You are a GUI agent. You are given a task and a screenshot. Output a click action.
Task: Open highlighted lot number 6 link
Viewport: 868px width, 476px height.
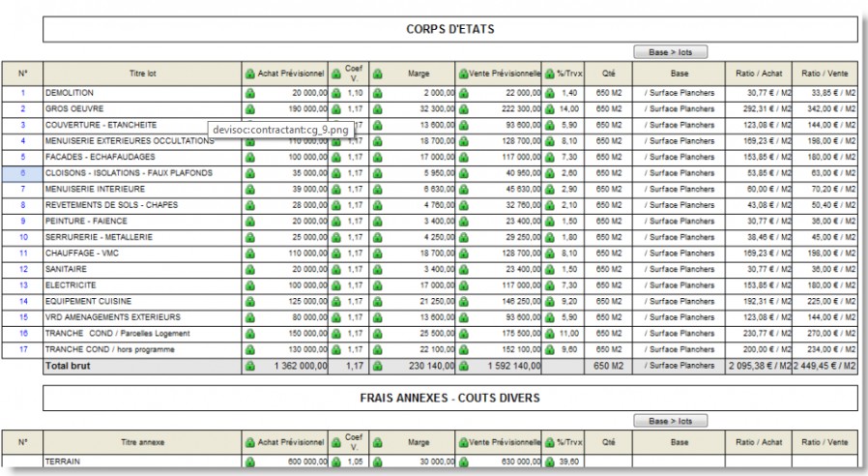22,173
